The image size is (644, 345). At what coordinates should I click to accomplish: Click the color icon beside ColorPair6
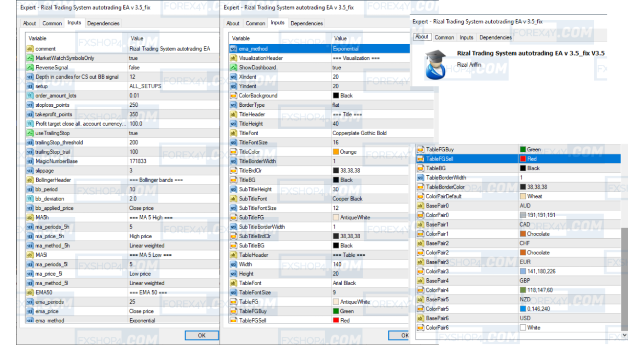point(420,328)
